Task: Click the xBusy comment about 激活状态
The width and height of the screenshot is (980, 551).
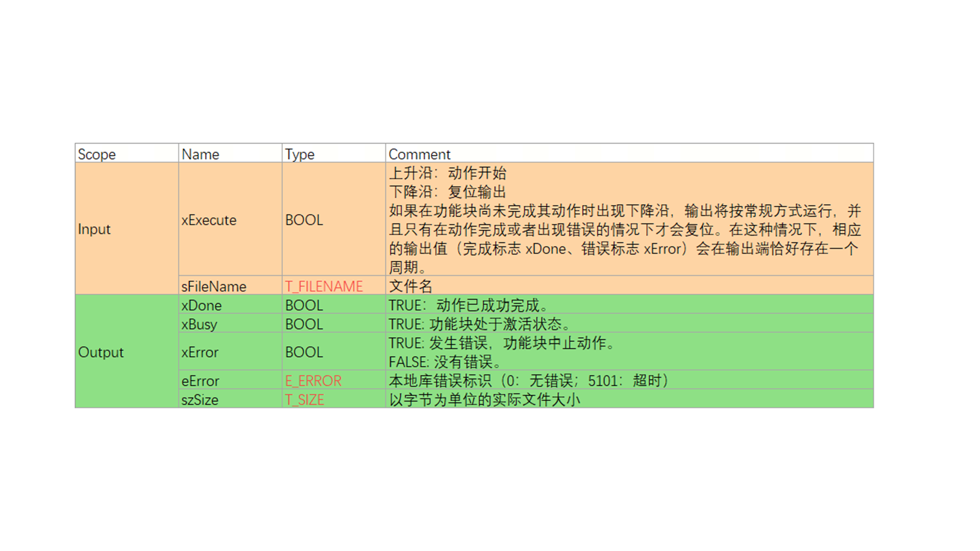Action: click(x=479, y=324)
